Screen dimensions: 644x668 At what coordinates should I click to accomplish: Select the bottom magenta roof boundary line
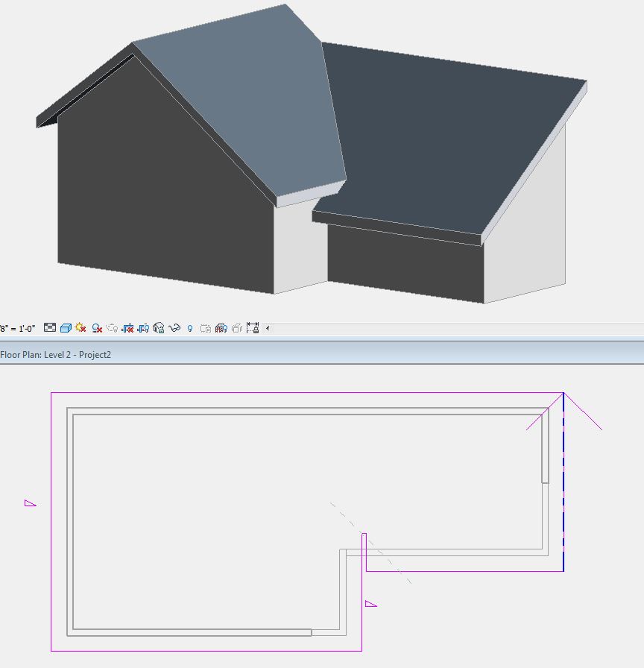pyautogui.click(x=206, y=651)
